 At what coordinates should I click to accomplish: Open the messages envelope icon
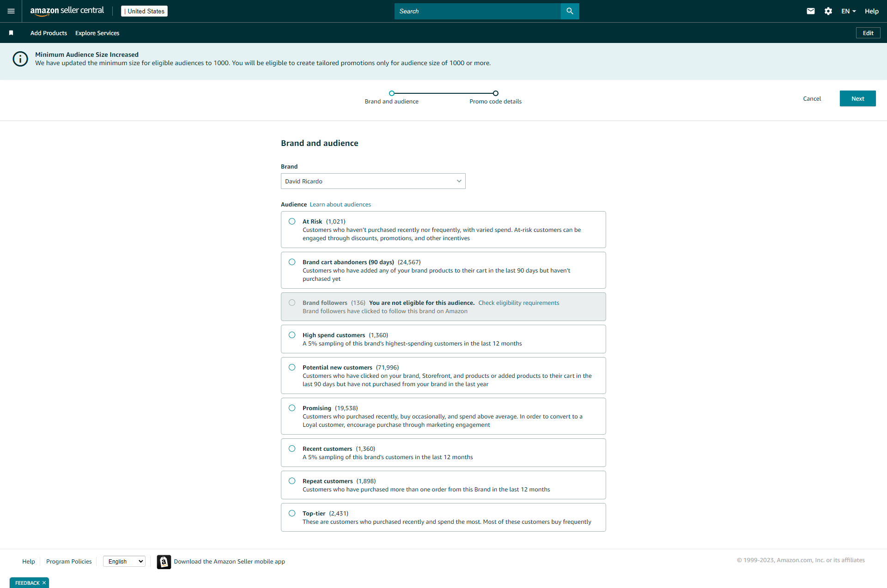pyautogui.click(x=811, y=11)
